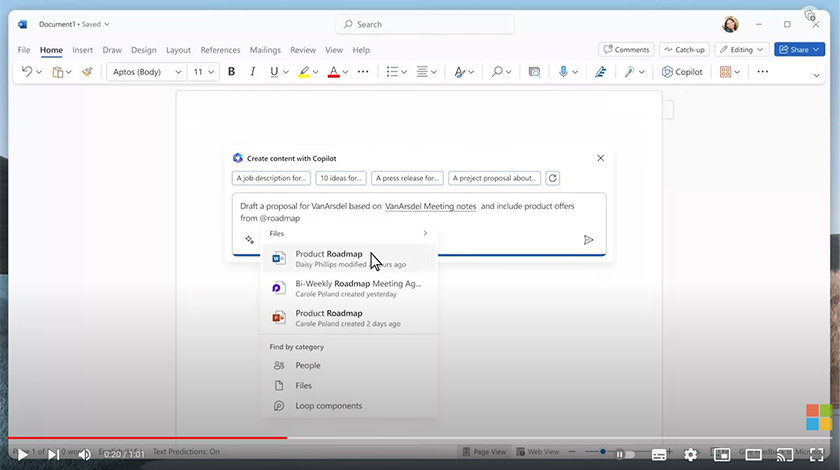Image resolution: width=840 pixels, height=470 pixels.
Task: Expand underline style dropdown arrow
Action: [x=286, y=72]
